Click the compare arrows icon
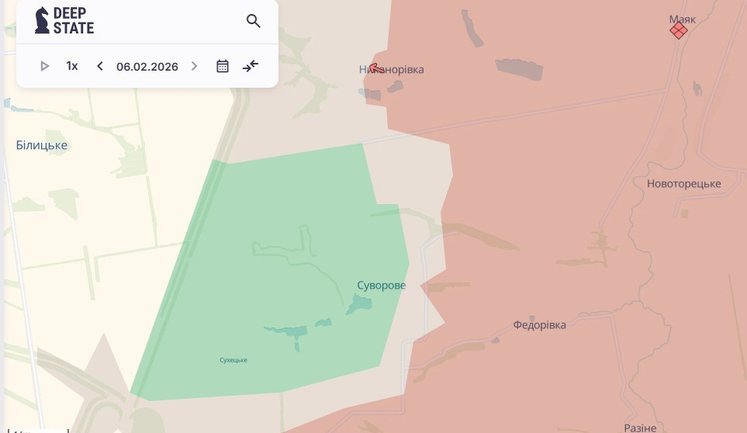The image size is (747, 433). [x=250, y=66]
